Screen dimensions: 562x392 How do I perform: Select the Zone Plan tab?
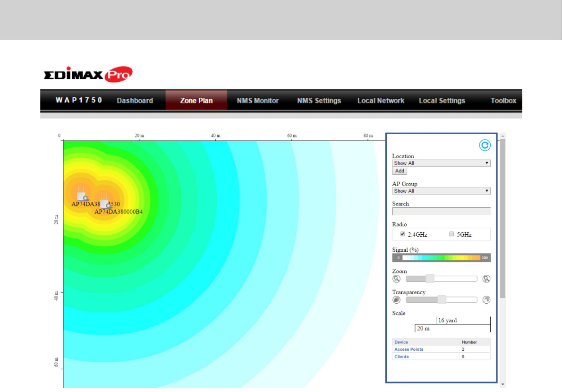click(x=196, y=101)
